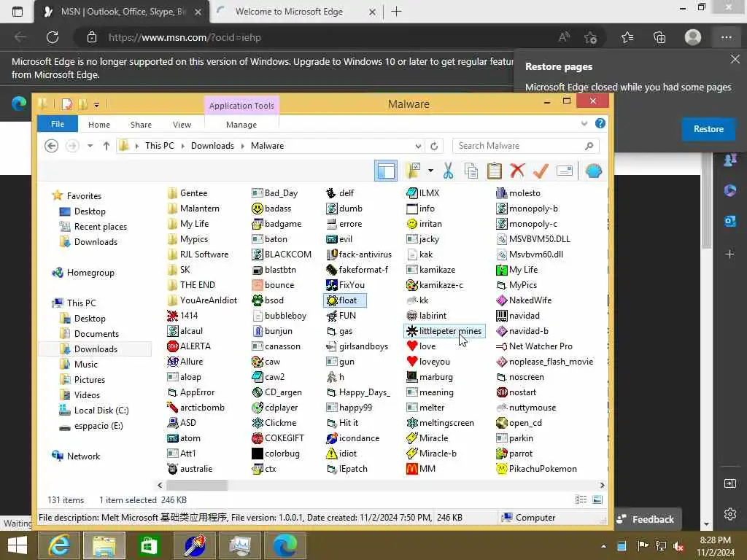Screen dimensions: 747x560
Task: Select Homegroup in navigation pane
Action: point(83,273)
